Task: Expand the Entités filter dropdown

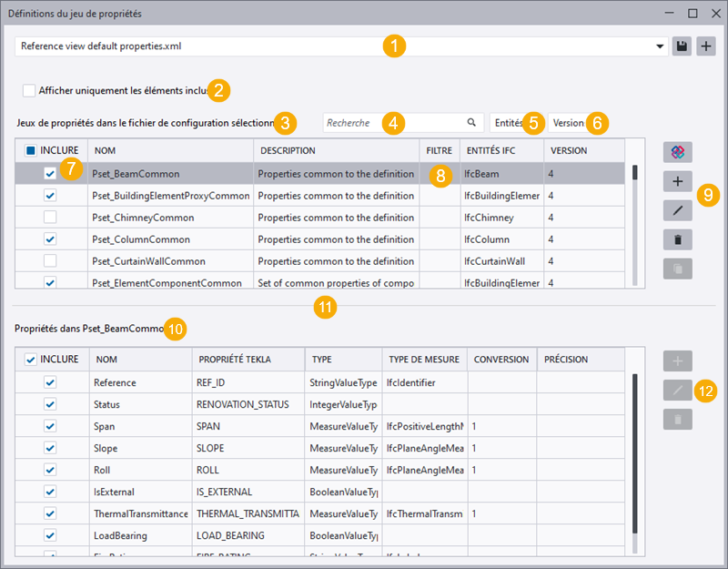Action: click(507, 122)
